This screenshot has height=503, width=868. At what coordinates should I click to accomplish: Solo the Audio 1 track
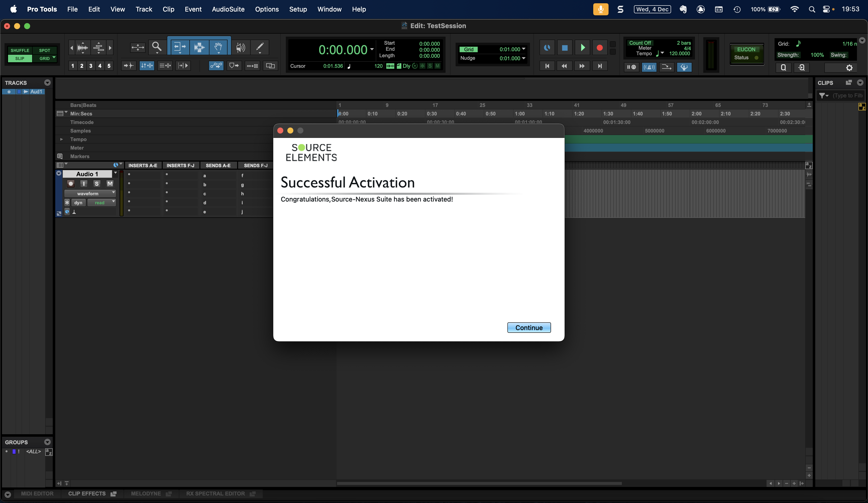97,183
